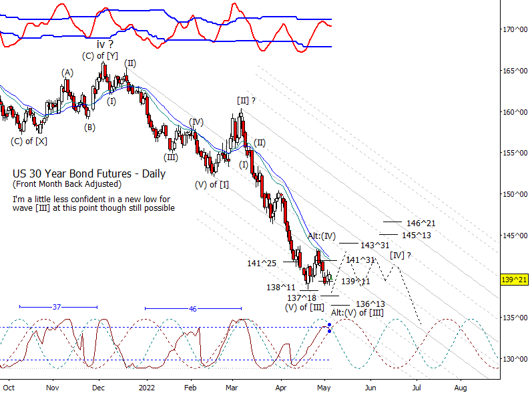
Task: Click the '2022' date axis label
Action: (147, 388)
